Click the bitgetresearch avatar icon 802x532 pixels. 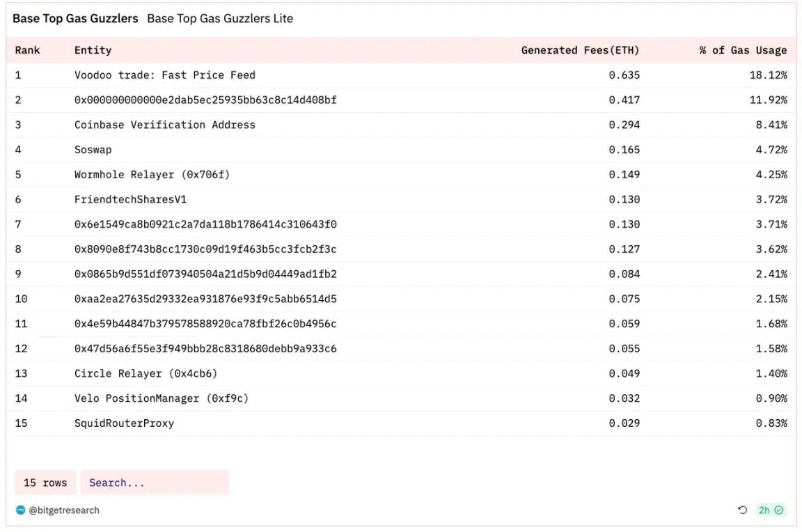tap(20, 510)
